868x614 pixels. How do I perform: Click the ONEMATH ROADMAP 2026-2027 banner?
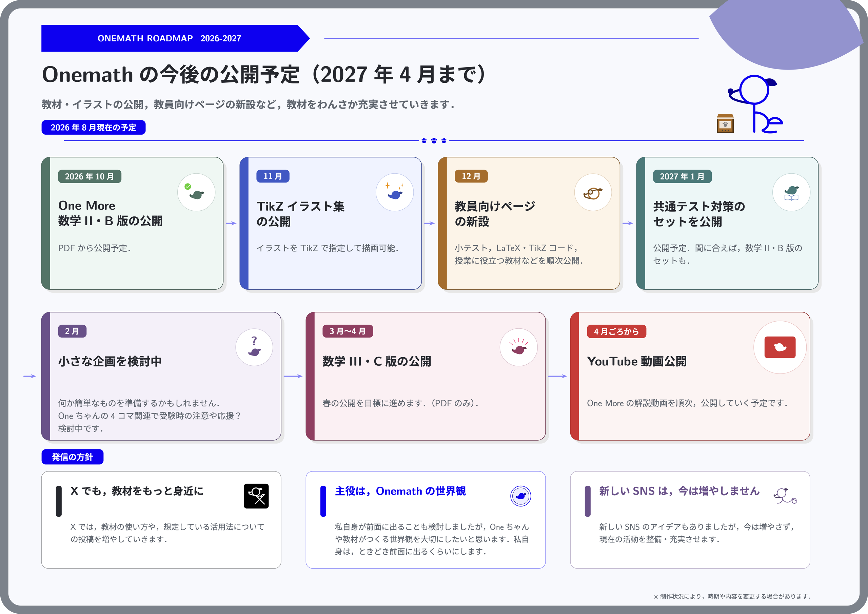tap(175, 38)
